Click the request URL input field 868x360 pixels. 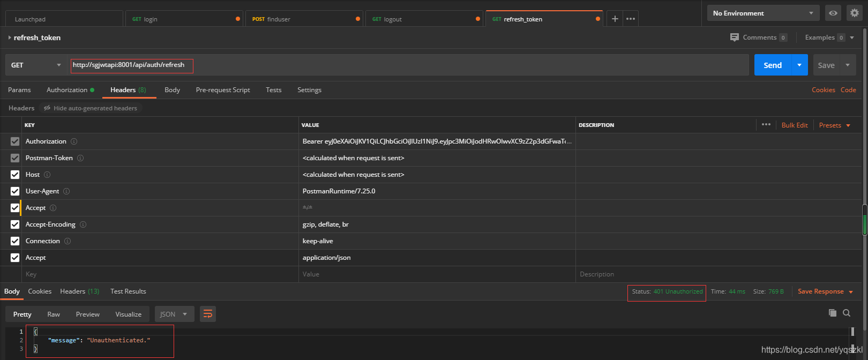click(x=408, y=65)
